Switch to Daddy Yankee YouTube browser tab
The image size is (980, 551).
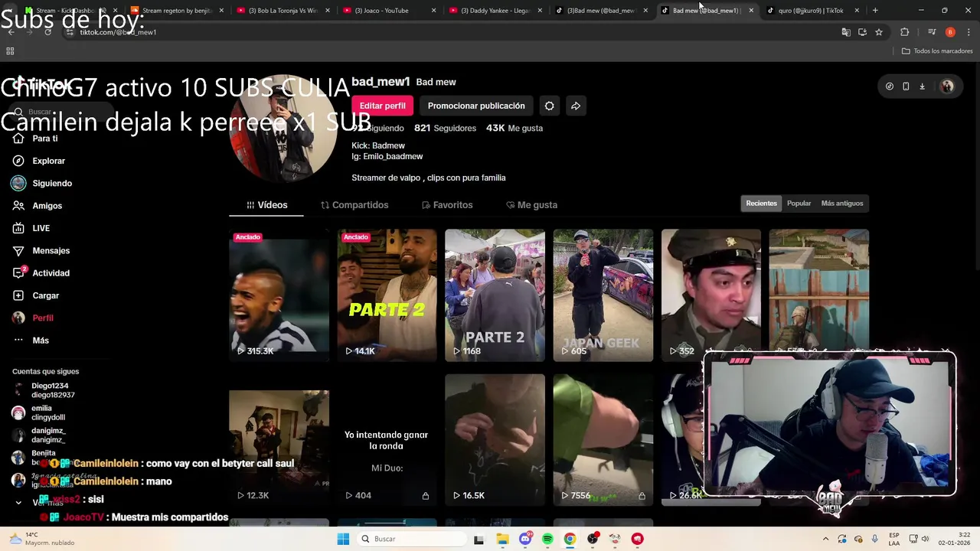pyautogui.click(x=495, y=11)
